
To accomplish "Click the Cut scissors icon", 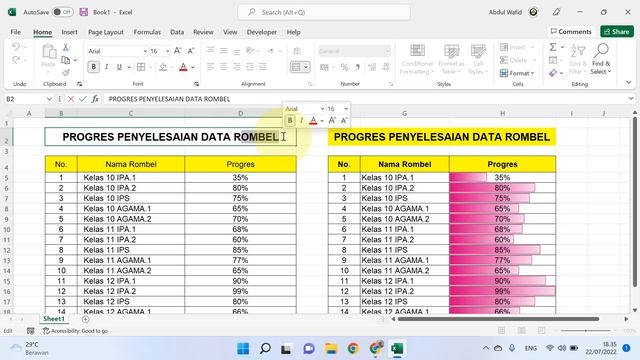I will (x=65, y=48).
